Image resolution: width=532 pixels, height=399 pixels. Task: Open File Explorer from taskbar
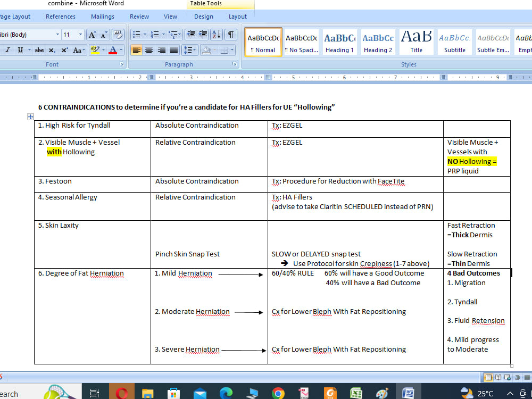pyautogui.click(x=147, y=394)
